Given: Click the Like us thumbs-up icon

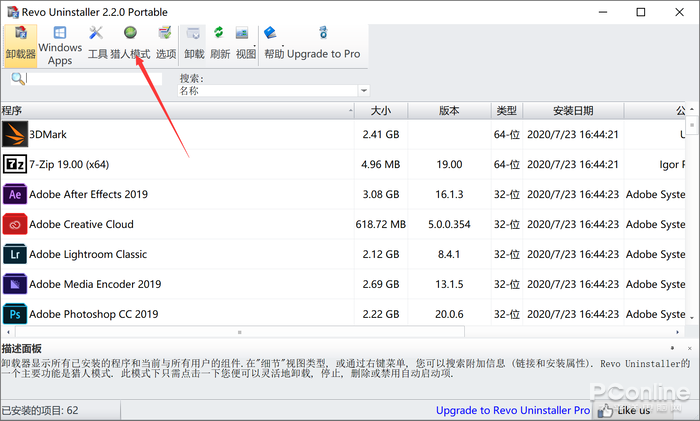Looking at the screenshot, I should click(605, 410).
